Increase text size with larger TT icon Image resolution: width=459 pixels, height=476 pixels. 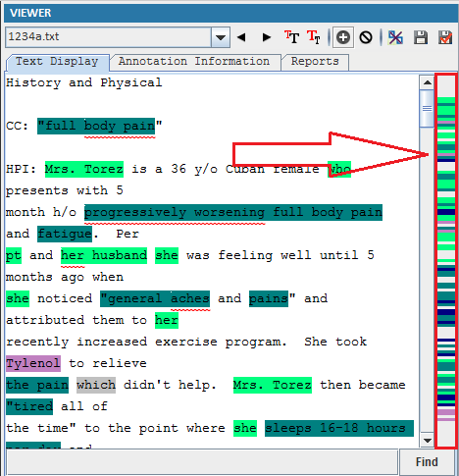tap(291, 37)
